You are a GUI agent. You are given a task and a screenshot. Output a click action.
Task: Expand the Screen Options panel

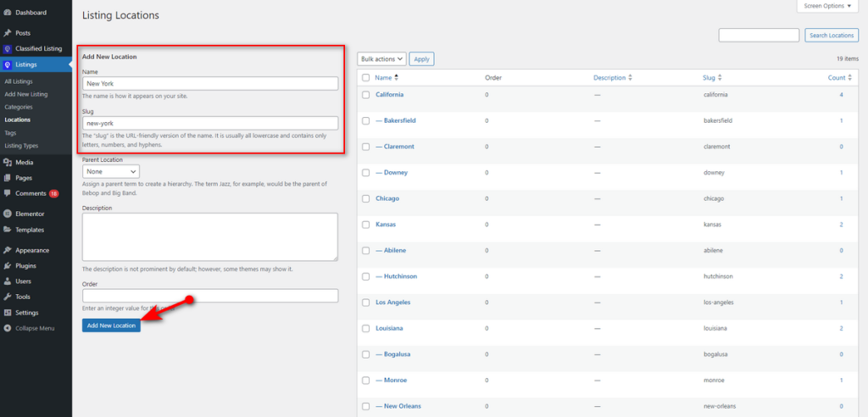pyautogui.click(x=827, y=6)
